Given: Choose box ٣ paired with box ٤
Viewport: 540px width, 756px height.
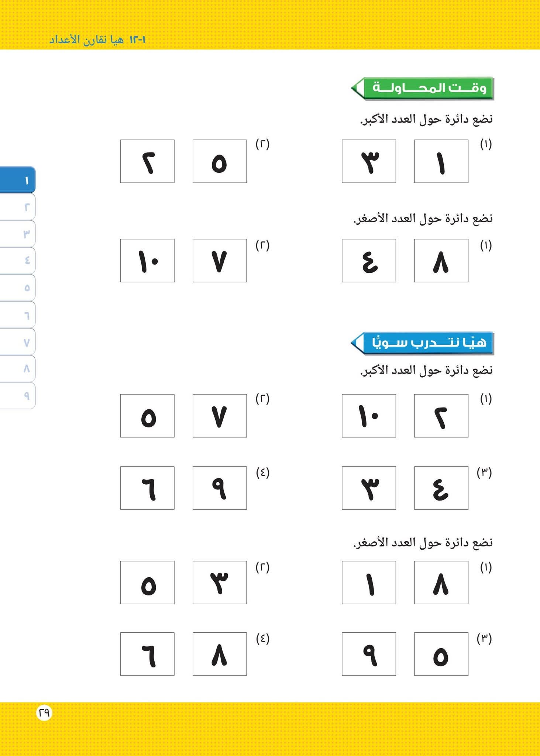Looking at the screenshot, I should [x=369, y=488].
